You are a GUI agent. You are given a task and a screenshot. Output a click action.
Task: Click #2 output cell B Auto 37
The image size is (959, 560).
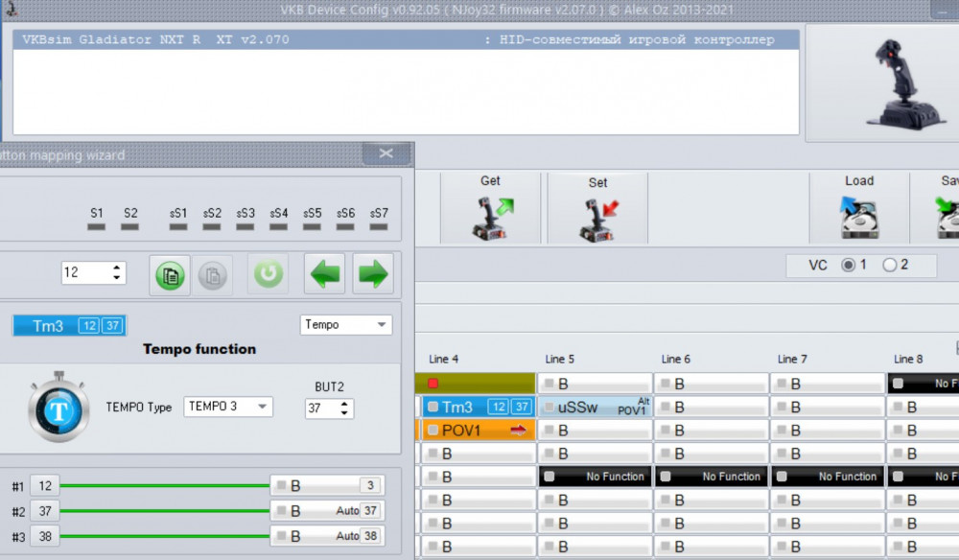pyautogui.click(x=327, y=510)
